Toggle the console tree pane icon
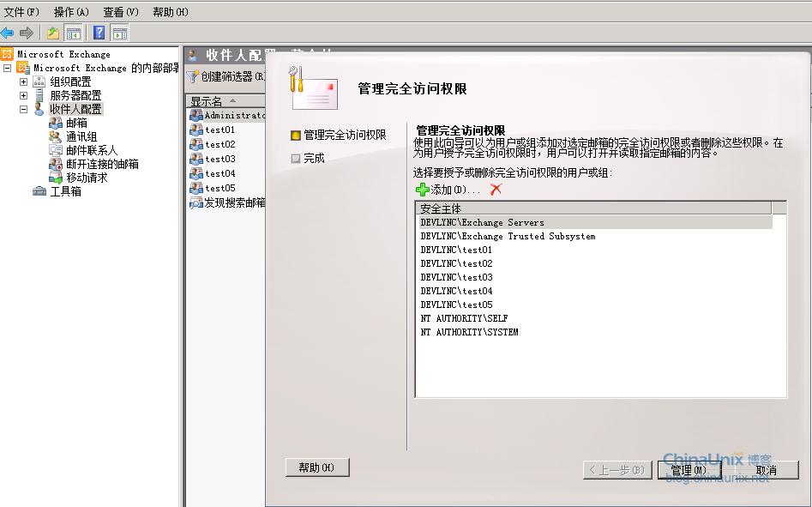Viewport: 812px width, 507px height. [74, 33]
